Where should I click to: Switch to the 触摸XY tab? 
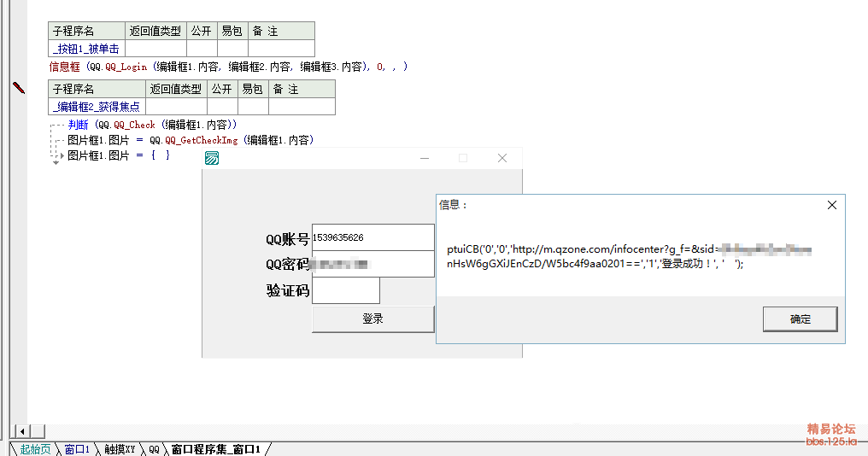coord(120,449)
